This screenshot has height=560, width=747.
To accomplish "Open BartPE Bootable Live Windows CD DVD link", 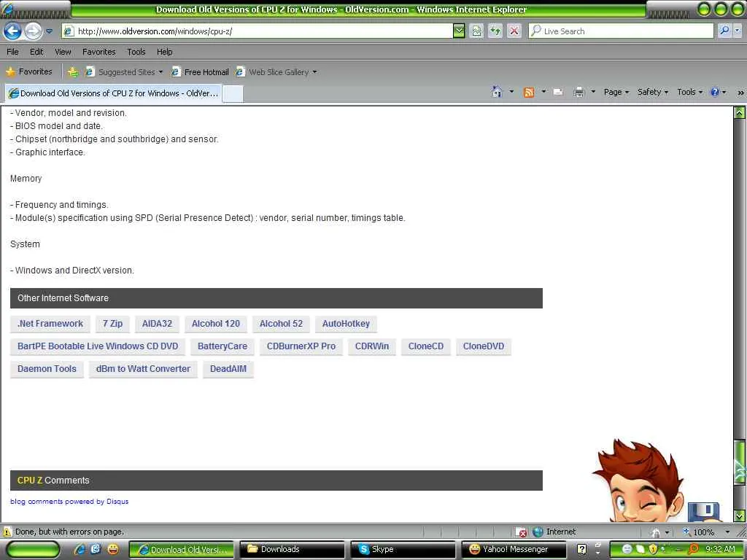I will point(98,346).
